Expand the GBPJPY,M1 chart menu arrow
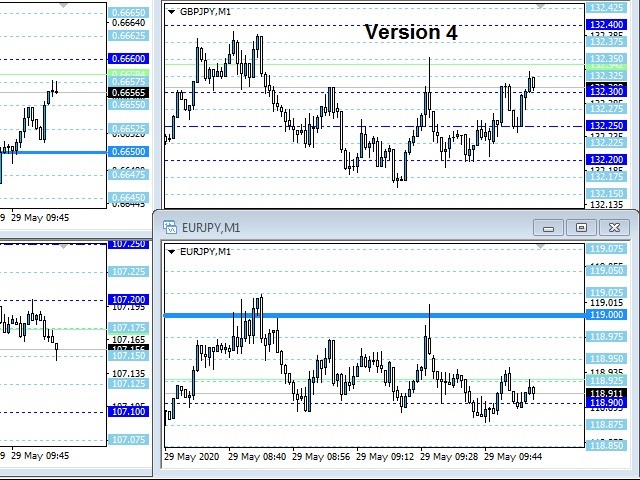Viewport: 640px width, 480px height. click(x=171, y=12)
